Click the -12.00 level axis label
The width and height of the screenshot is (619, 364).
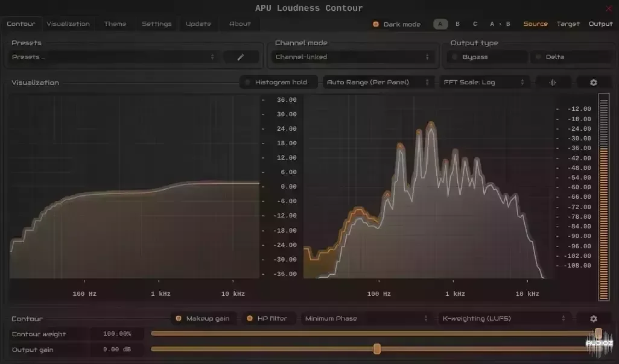pyautogui.click(x=579, y=109)
